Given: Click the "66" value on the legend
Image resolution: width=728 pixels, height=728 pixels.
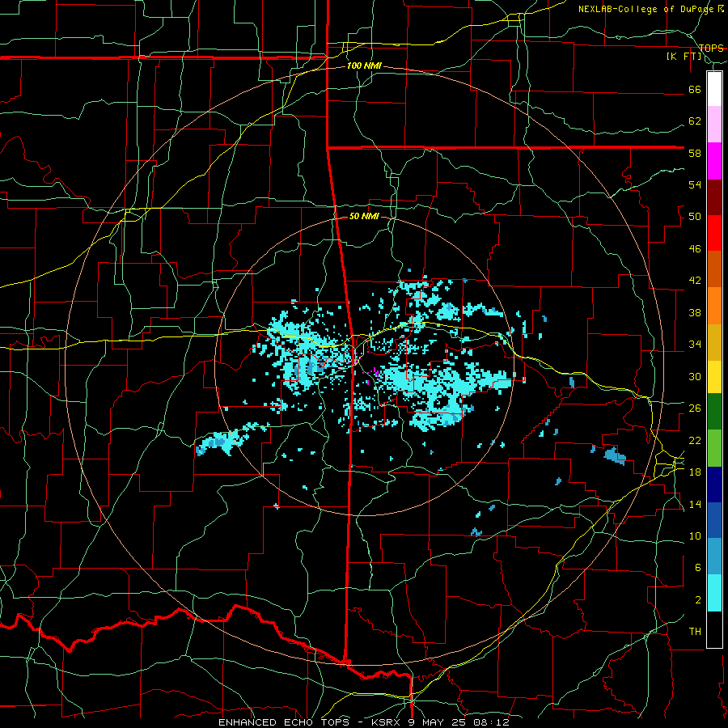Looking at the screenshot, I should tap(695, 89).
